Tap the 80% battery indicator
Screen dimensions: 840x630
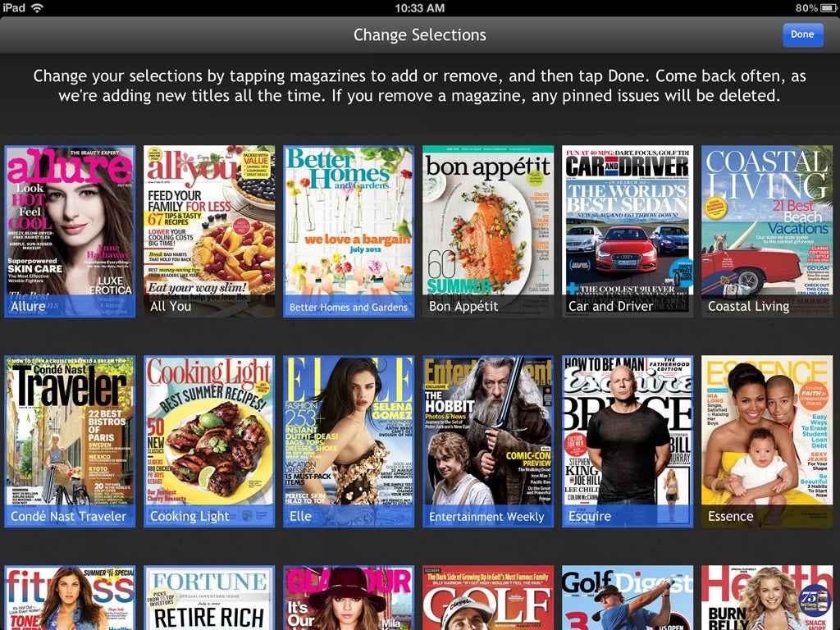pos(817,8)
